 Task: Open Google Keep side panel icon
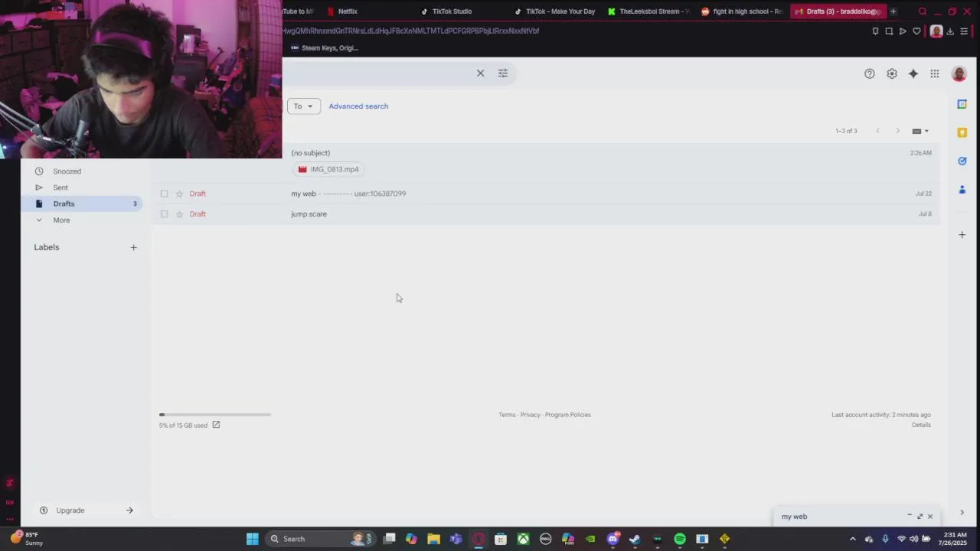click(962, 132)
